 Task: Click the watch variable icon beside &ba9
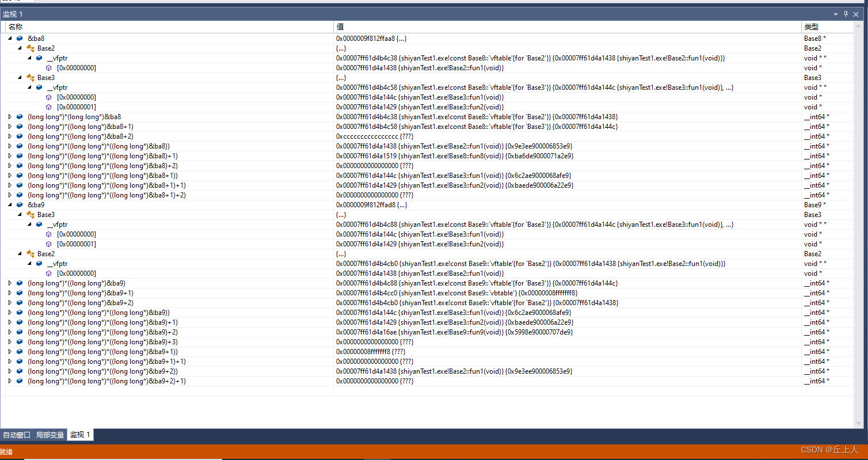point(19,204)
